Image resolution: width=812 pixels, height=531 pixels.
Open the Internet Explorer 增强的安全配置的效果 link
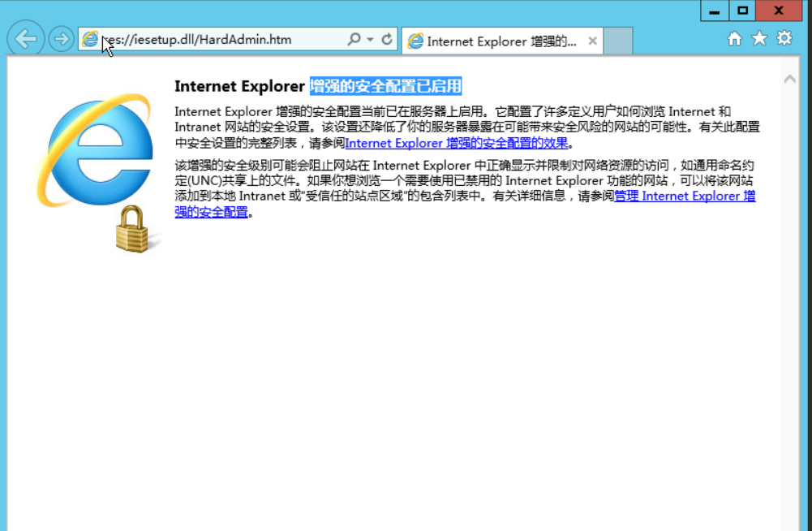457,143
